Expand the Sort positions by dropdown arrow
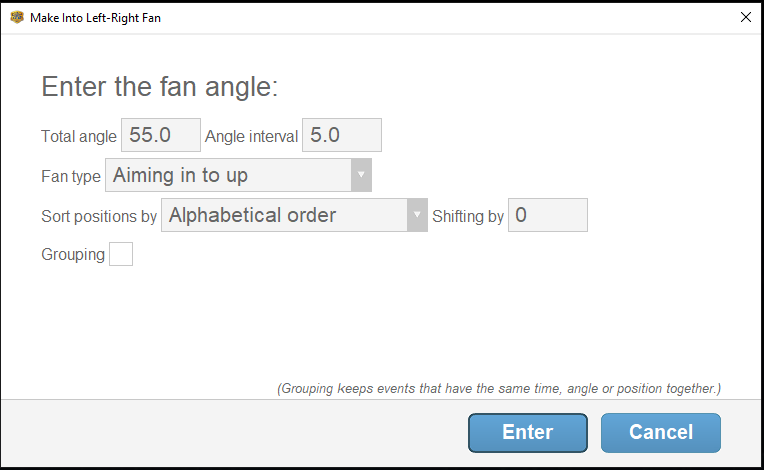This screenshot has height=470, width=764. 417,215
